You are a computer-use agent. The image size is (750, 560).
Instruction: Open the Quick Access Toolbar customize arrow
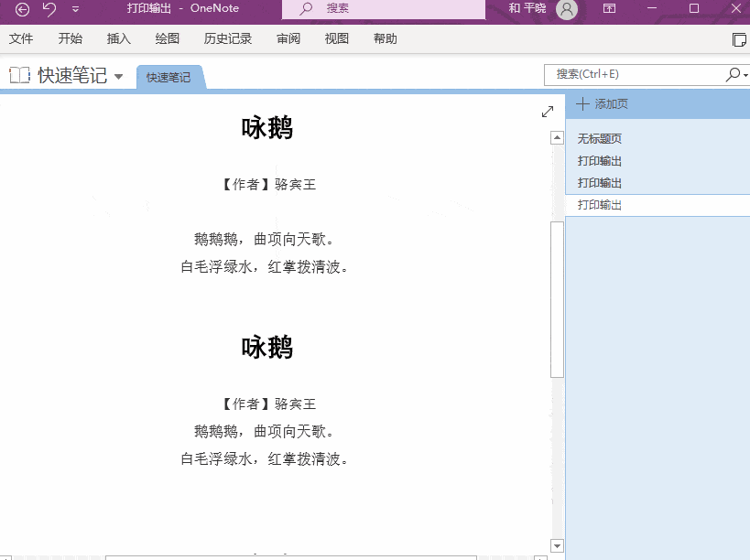pos(76,9)
